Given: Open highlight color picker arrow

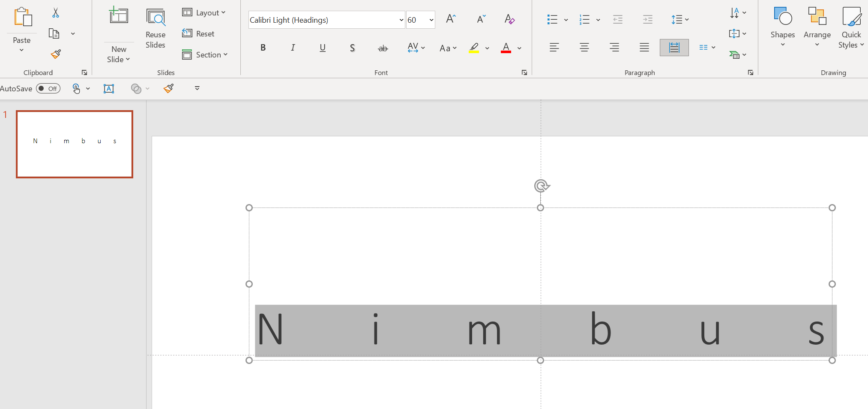Looking at the screenshot, I should coord(487,48).
